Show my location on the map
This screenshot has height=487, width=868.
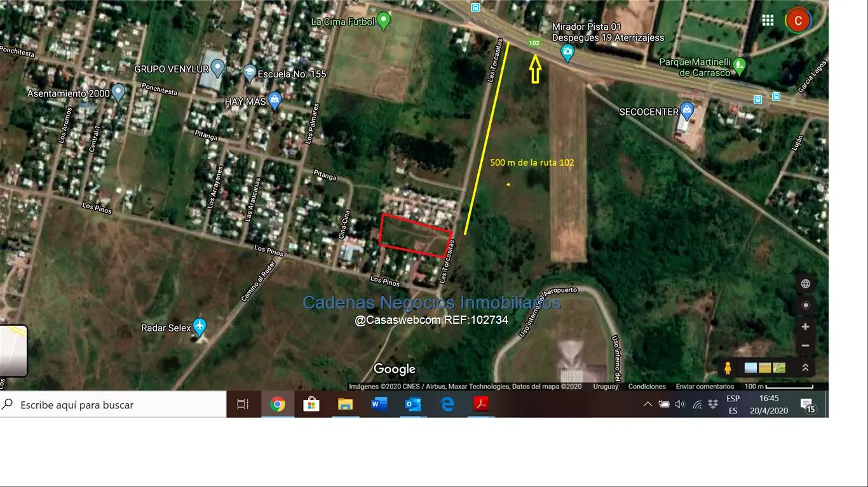click(805, 305)
